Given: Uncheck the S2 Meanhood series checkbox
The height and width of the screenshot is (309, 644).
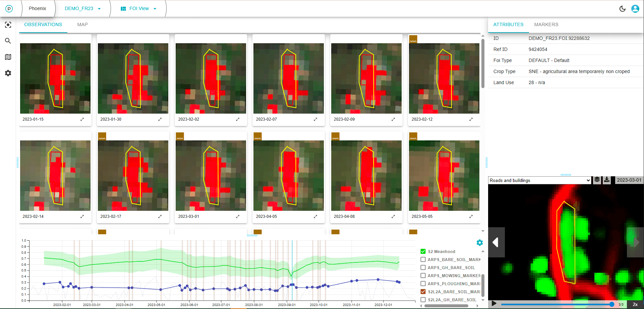Looking at the screenshot, I should point(423,251).
